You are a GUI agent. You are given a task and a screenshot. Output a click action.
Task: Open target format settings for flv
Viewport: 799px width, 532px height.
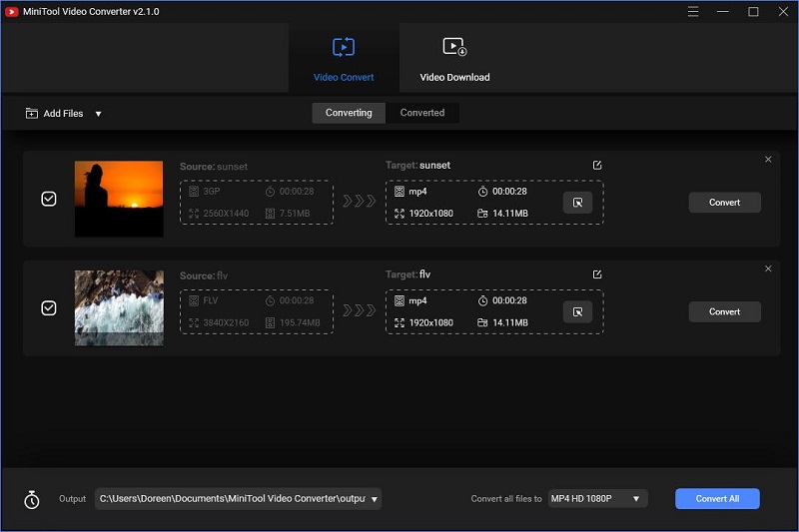point(578,312)
